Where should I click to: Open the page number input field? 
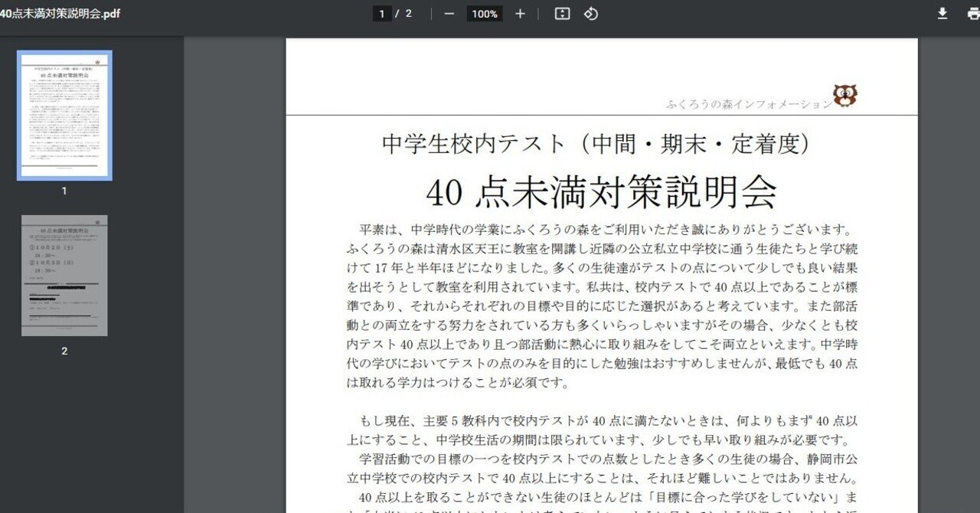click(x=381, y=13)
